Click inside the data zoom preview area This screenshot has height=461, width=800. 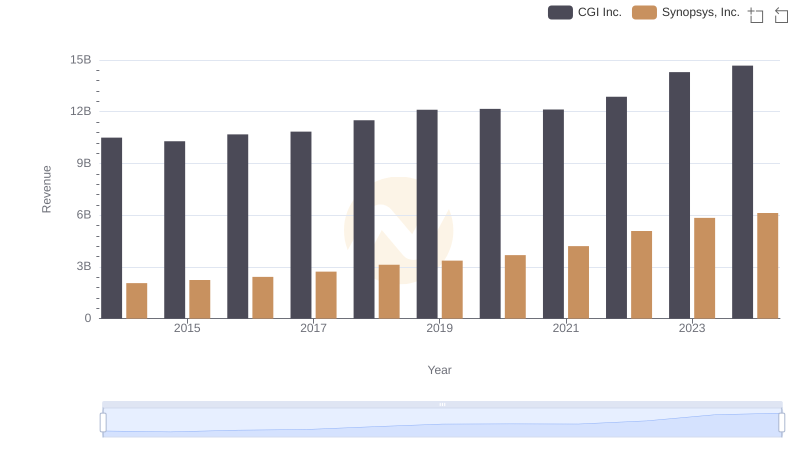[x=442, y=423]
